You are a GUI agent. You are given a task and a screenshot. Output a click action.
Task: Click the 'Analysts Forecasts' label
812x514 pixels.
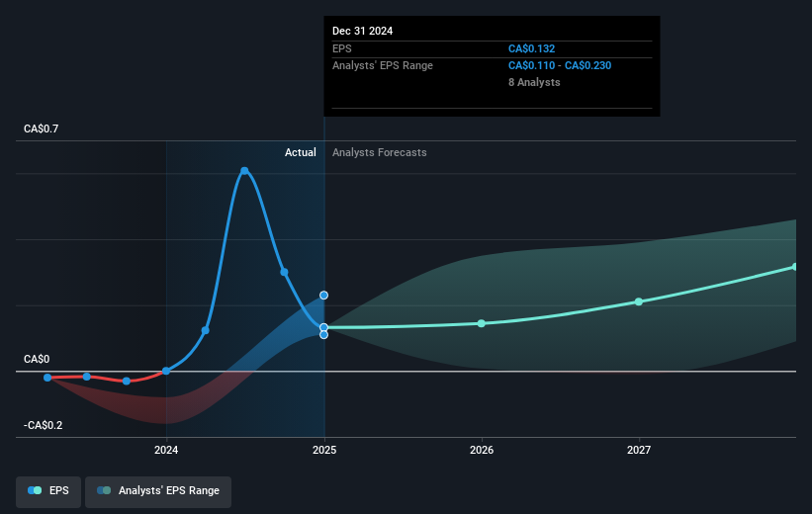380,152
